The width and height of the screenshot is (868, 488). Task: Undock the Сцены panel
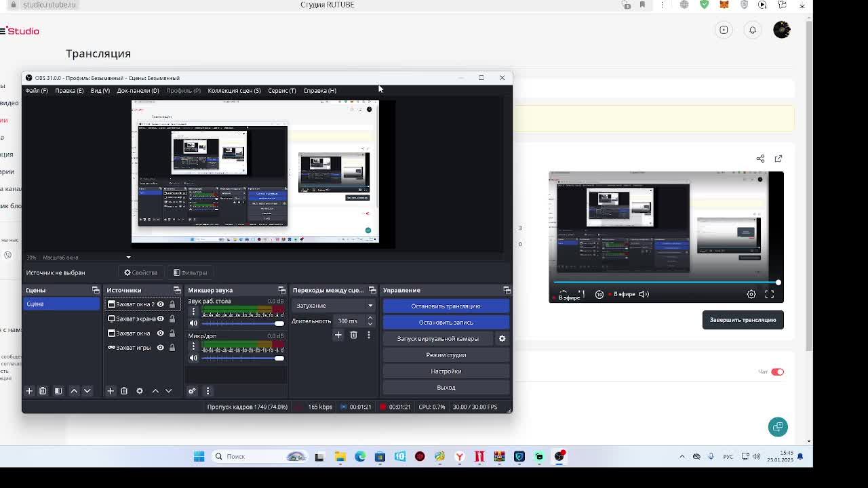click(96, 290)
